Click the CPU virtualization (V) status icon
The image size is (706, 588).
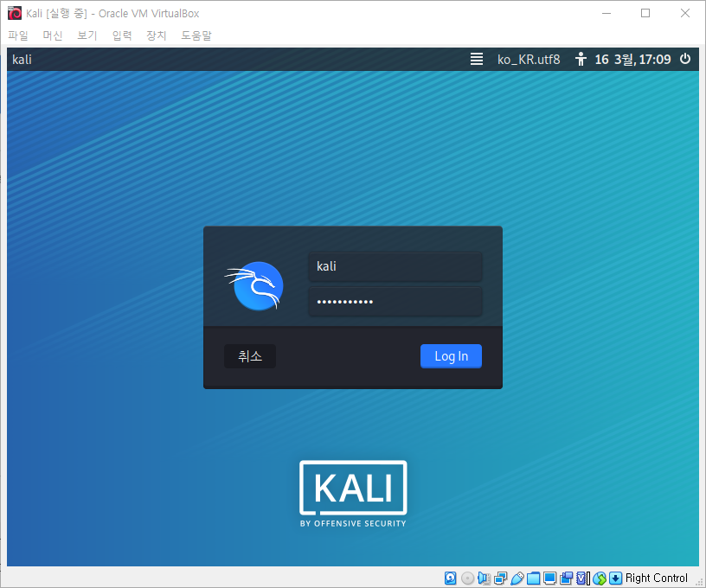point(583,578)
